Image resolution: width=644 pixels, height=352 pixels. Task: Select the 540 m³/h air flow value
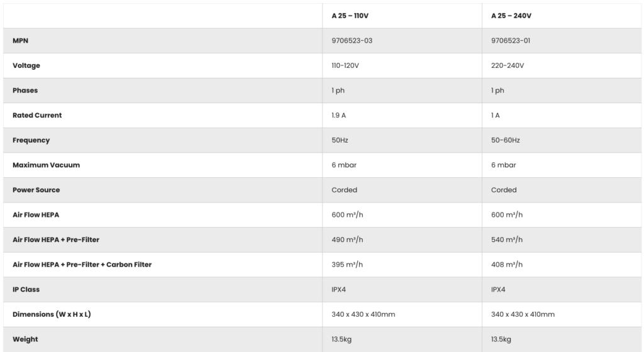[507, 239]
